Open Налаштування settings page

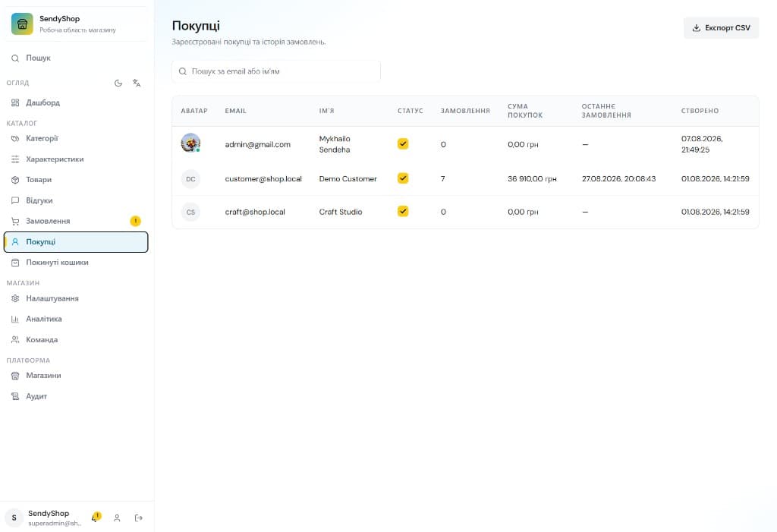[x=76, y=298]
